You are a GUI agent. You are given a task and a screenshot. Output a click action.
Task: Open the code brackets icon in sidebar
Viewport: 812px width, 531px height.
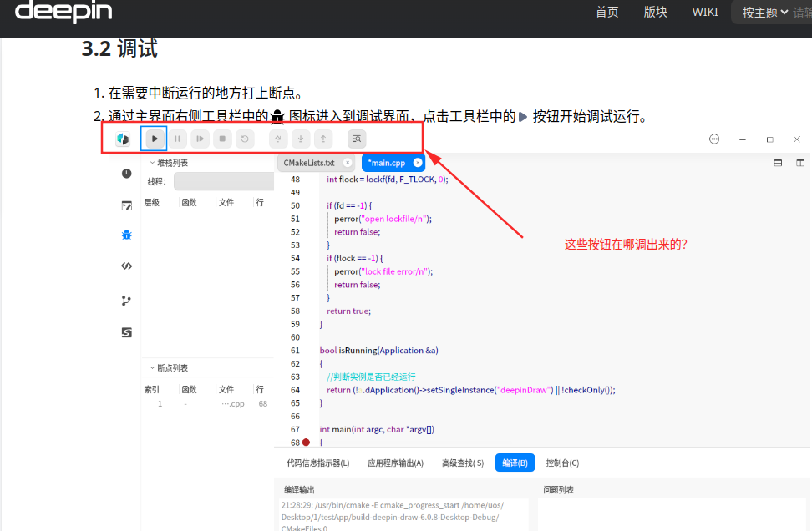click(126, 266)
